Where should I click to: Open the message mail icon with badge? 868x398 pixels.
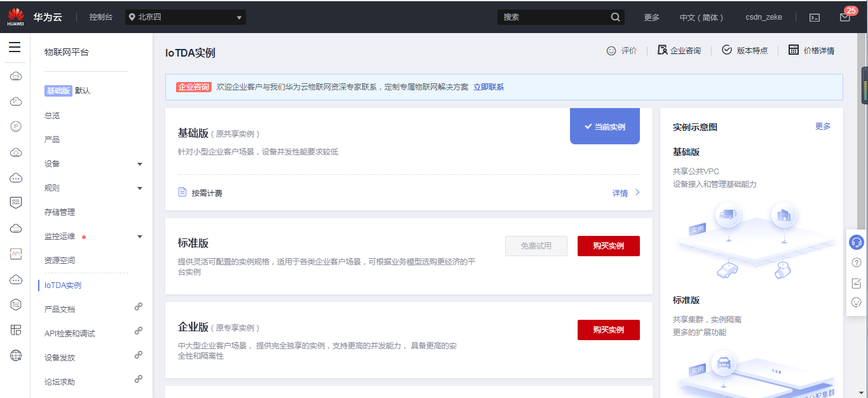[x=845, y=17]
